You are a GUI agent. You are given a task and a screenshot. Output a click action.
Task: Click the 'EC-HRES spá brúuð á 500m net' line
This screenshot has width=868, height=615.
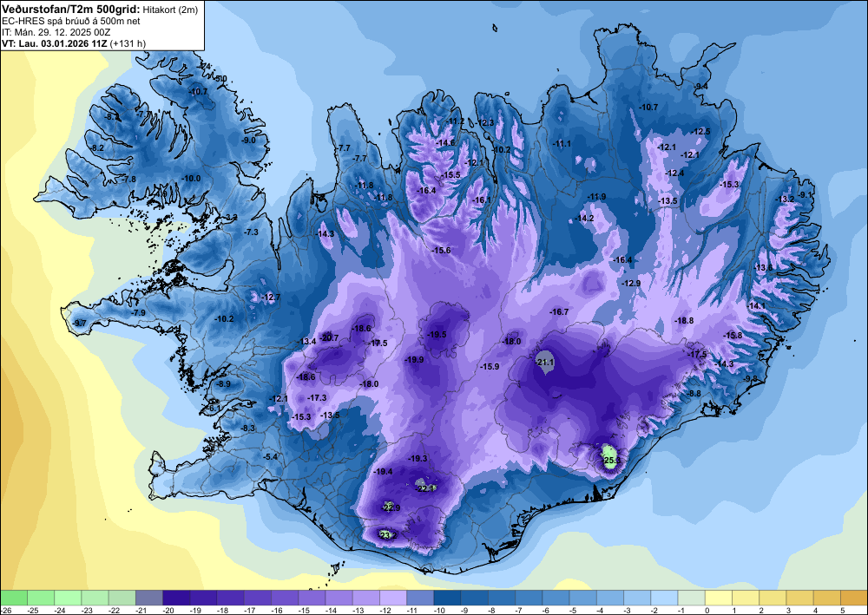click(71, 21)
